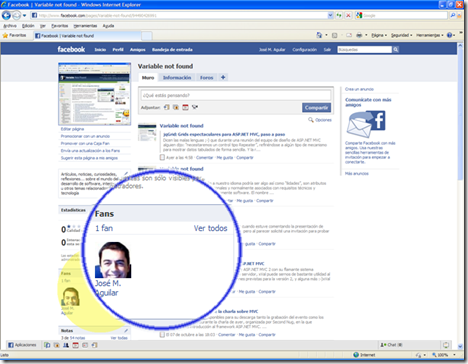
Task: Switch to the Muro tab
Action: (x=148, y=77)
